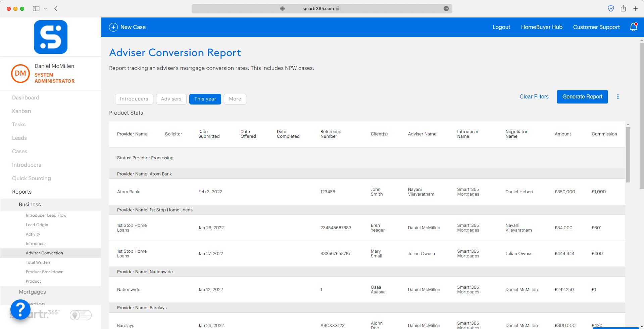
Task: Click the Date Submitted column header
Action: (209, 134)
